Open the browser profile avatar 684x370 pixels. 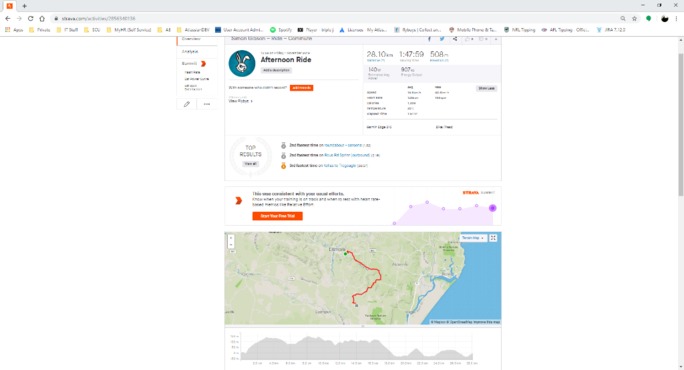tap(664, 19)
